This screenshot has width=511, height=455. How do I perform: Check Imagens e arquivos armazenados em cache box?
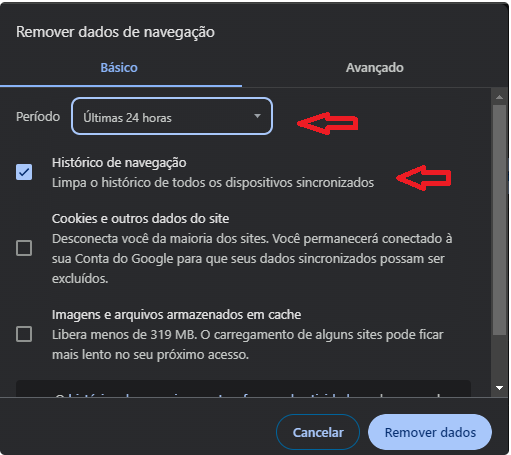click(24, 334)
